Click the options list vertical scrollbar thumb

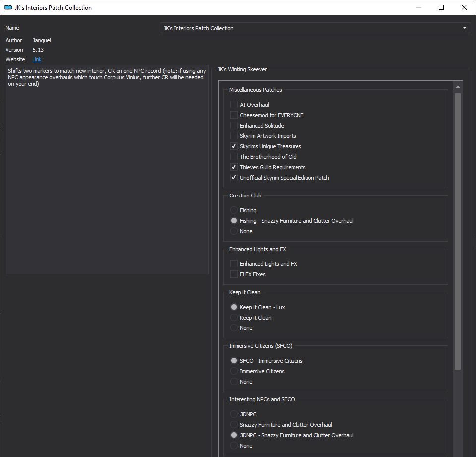pyautogui.click(x=458, y=232)
